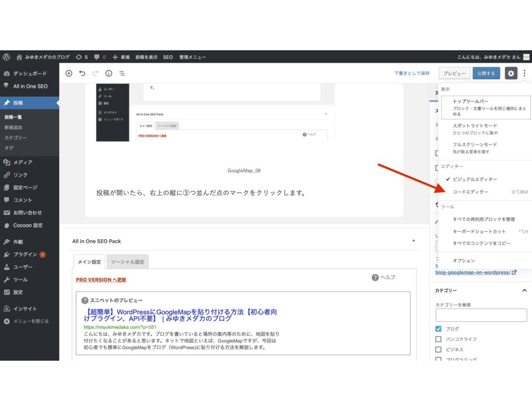
Task: Click the ヘルプ question mark icon
Action: tap(375, 277)
